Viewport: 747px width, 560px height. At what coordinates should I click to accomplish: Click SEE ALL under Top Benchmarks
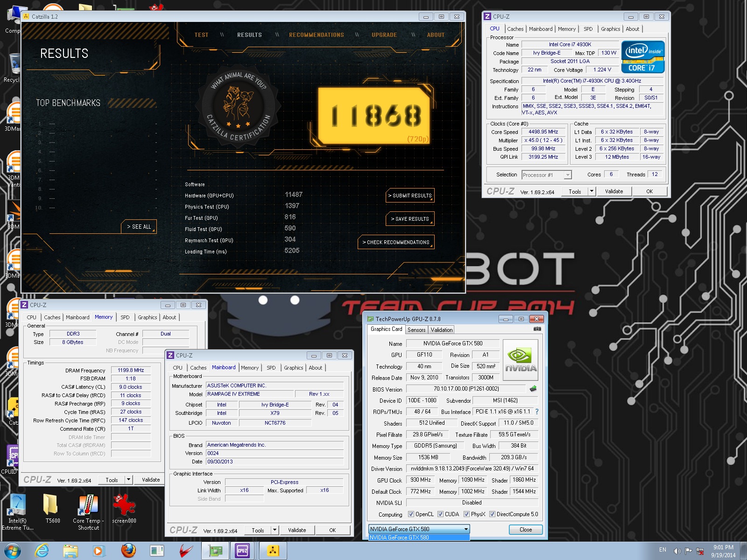coord(139,227)
